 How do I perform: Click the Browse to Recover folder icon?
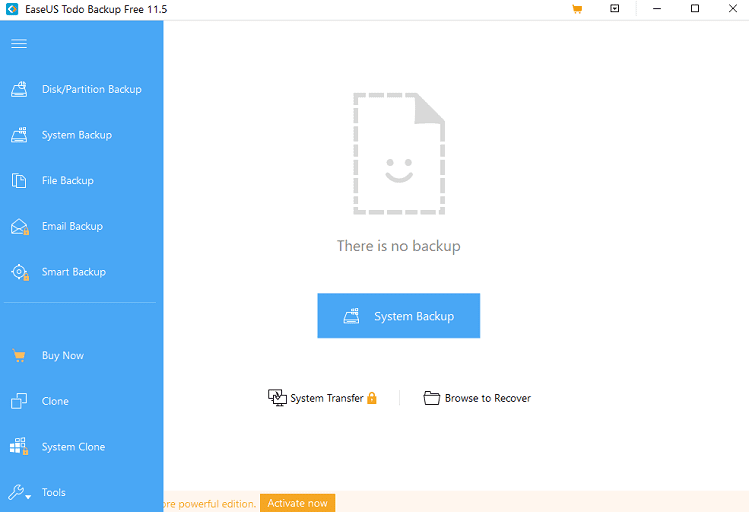pyautogui.click(x=431, y=398)
